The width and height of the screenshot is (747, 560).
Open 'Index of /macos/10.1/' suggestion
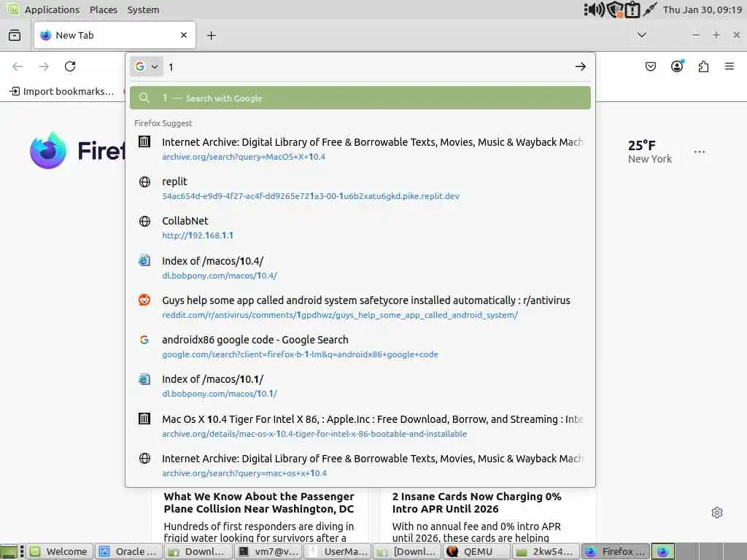click(x=360, y=386)
